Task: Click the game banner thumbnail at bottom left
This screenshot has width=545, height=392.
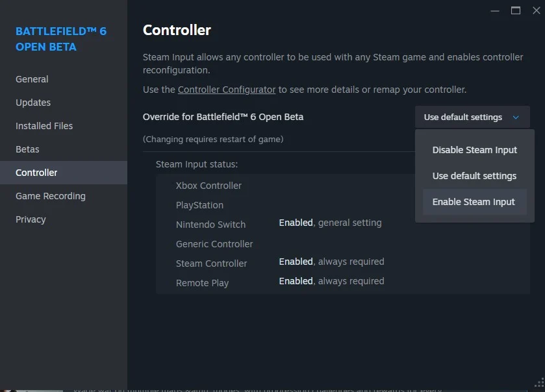Action: [31, 387]
